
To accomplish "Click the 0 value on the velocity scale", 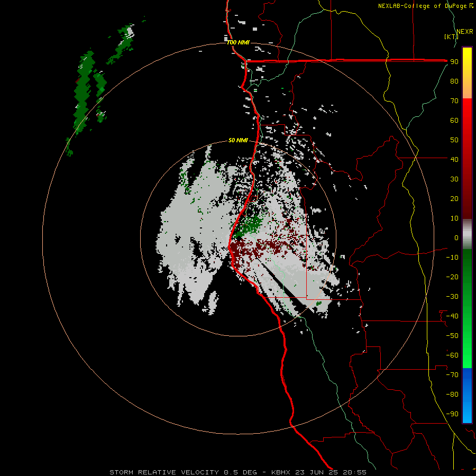I will pyautogui.click(x=456, y=237).
